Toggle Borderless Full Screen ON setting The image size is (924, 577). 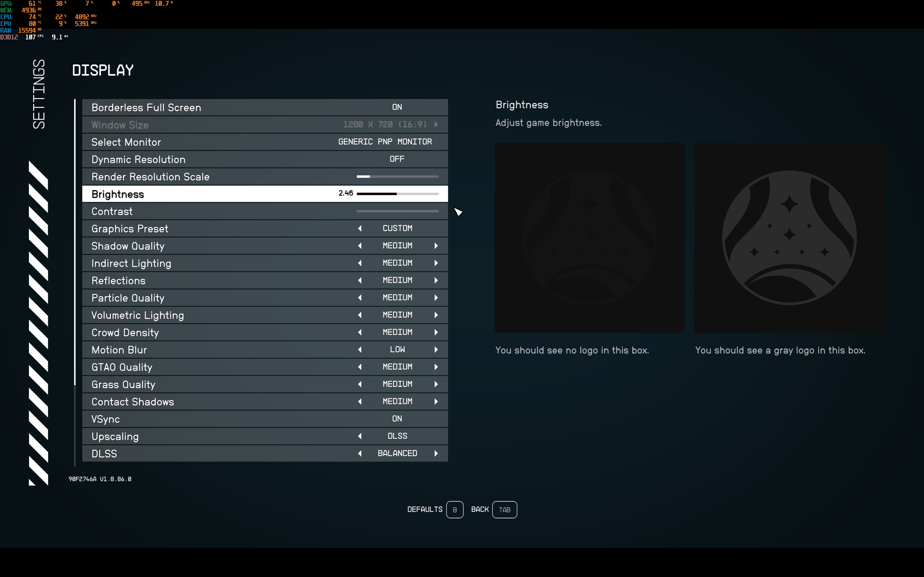(x=397, y=107)
